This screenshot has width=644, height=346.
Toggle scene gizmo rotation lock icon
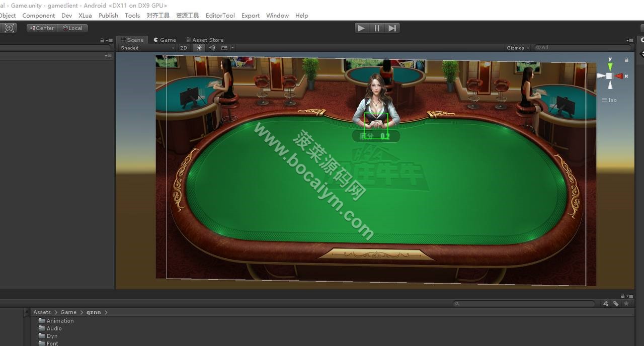pos(626,60)
